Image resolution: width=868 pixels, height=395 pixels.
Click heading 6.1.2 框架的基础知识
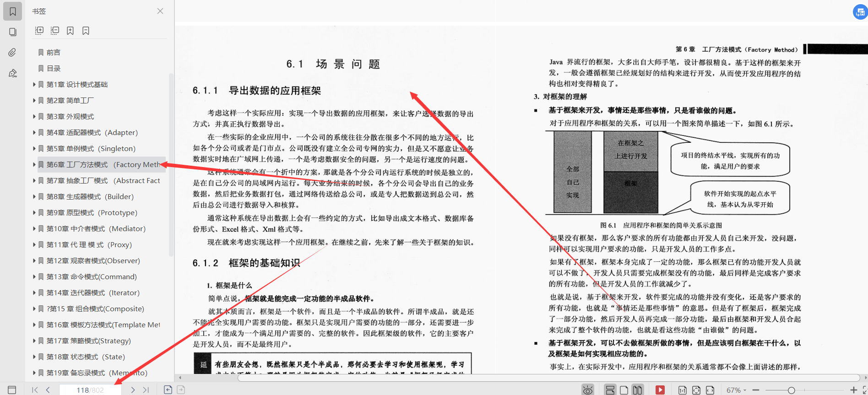click(246, 263)
